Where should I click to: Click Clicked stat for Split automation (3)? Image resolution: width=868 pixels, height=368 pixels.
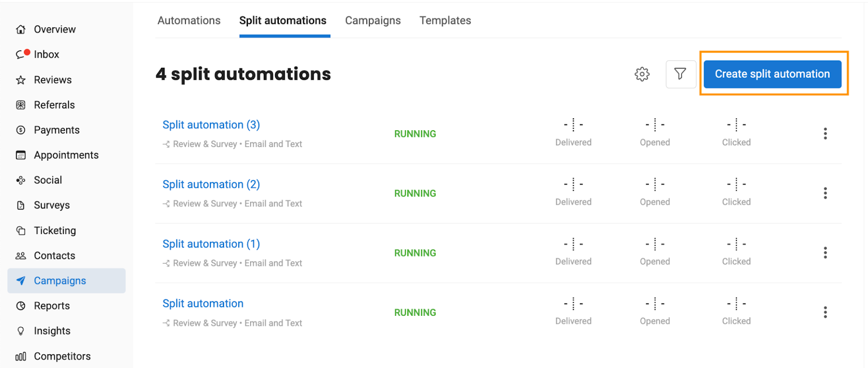coord(736,134)
